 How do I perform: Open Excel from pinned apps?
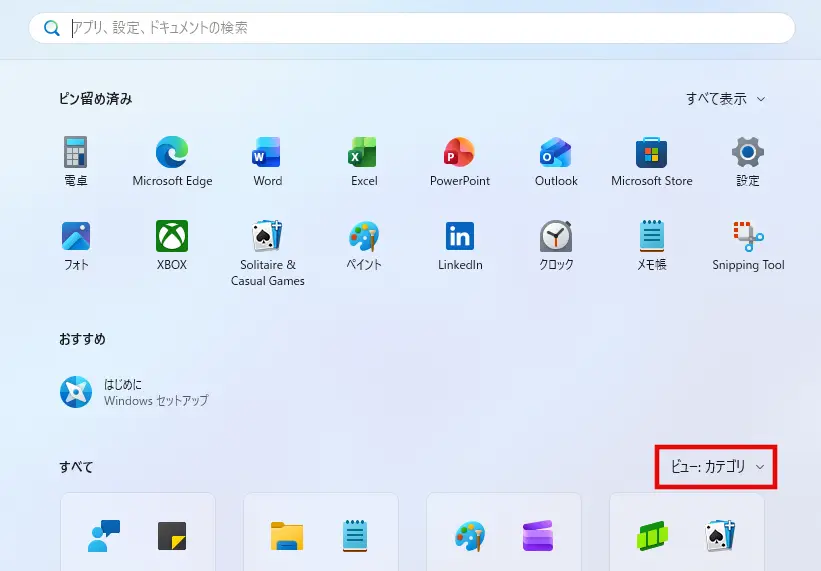click(364, 162)
